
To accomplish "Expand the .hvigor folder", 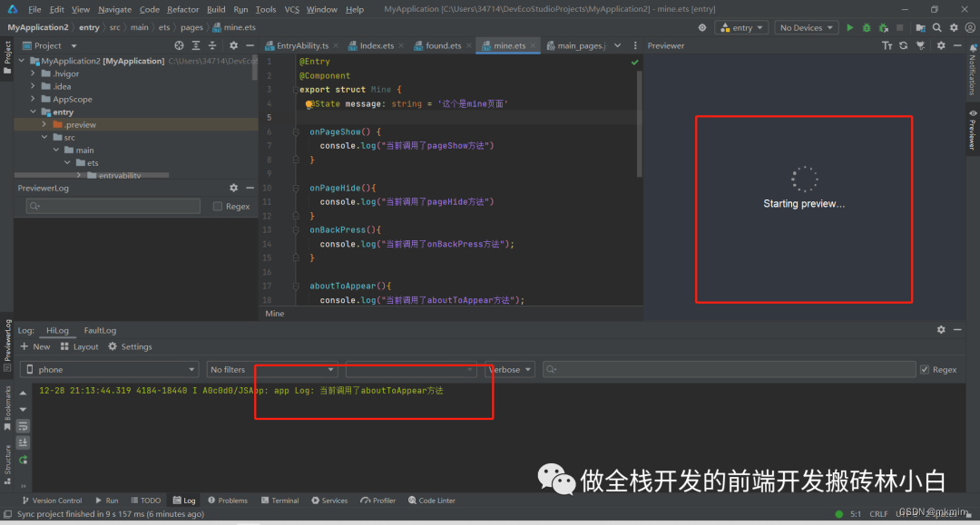I will [x=34, y=73].
